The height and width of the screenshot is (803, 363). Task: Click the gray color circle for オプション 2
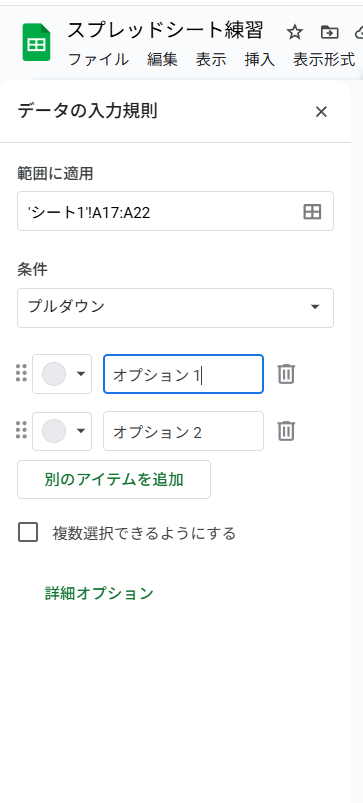click(54, 431)
